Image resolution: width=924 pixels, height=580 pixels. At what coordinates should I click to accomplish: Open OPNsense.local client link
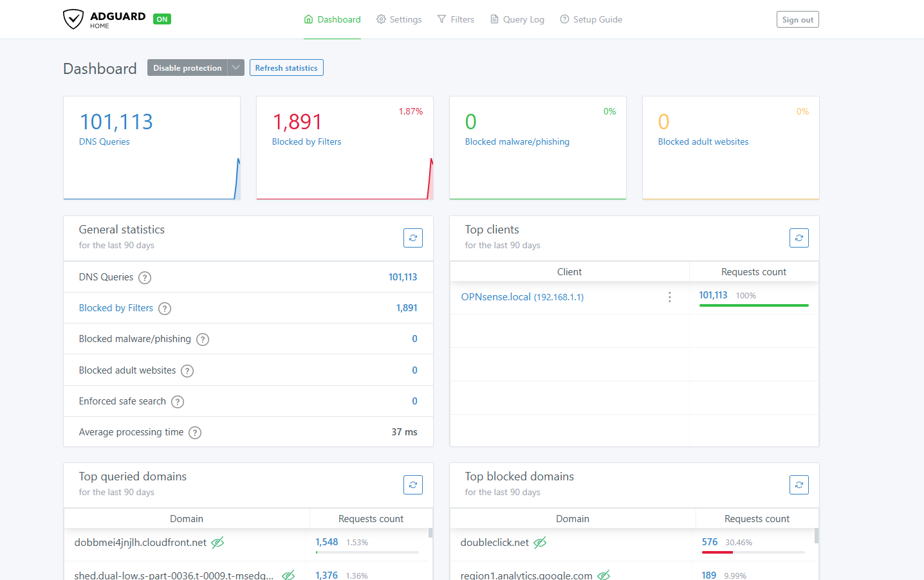point(522,297)
